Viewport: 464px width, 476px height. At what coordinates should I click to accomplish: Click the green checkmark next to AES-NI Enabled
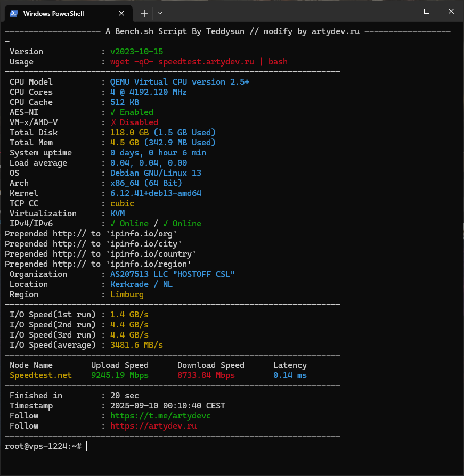pos(112,112)
